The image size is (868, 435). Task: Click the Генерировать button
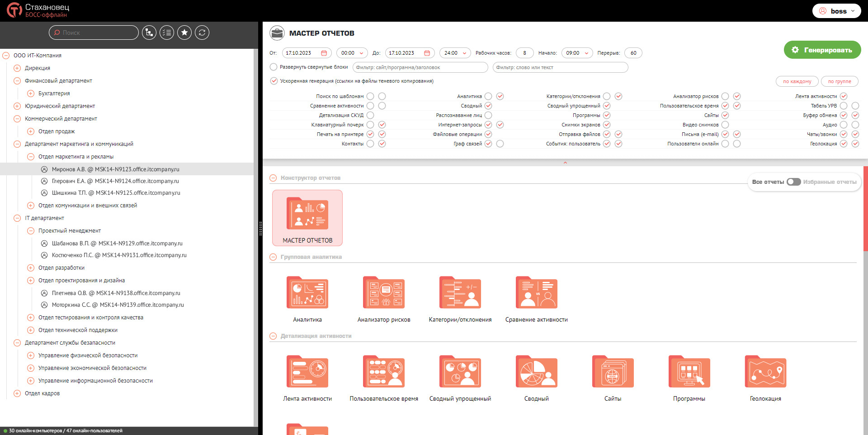[x=822, y=50]
